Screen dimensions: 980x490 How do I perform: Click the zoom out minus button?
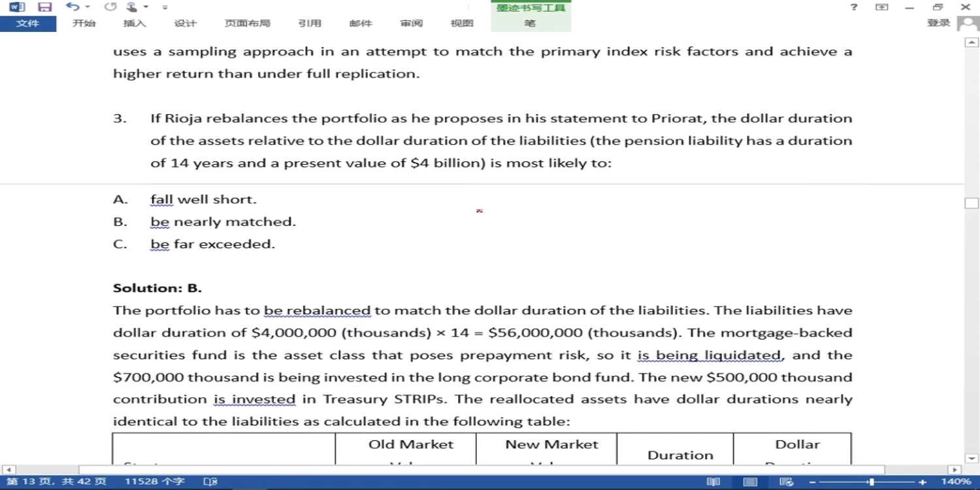pyautogui.click(x=813, y=482)
